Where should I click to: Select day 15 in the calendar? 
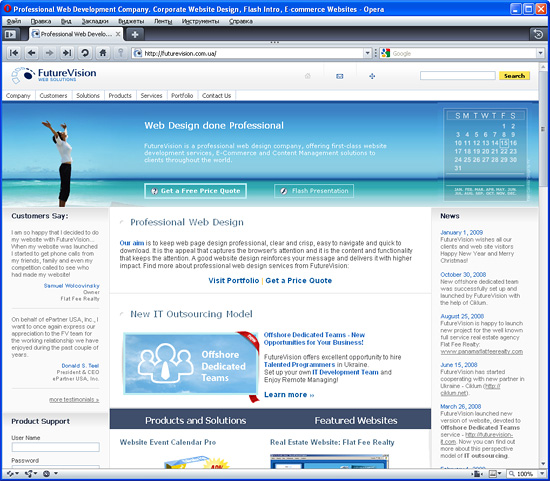point(504,143)
